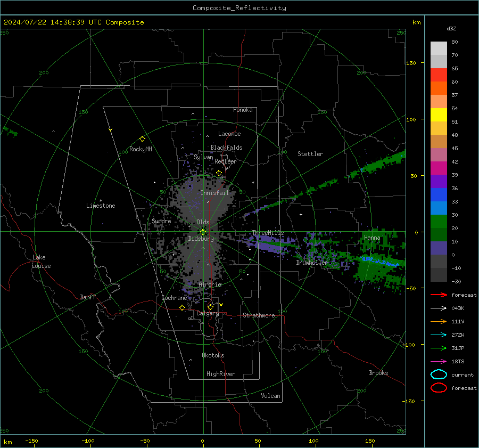The width and height of the screenshot is (479, 448).
Task: Click the bright blue echo core southeast of Hanna
Action: 381,262
